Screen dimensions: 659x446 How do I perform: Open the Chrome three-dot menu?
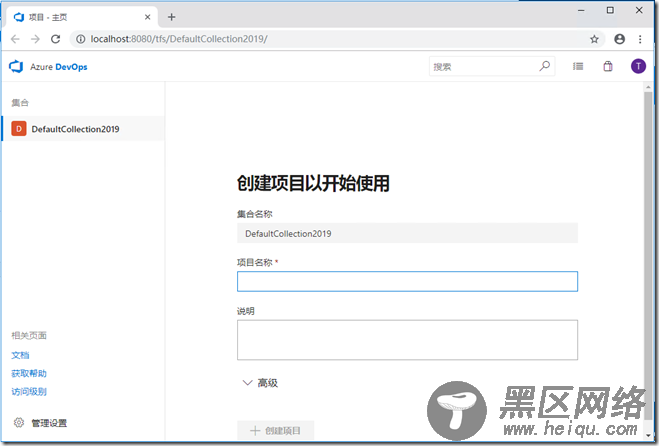point(640,39)
